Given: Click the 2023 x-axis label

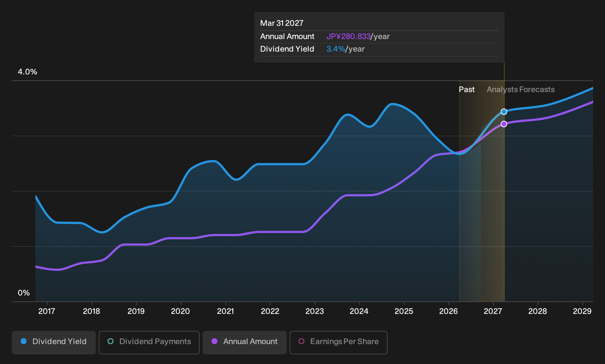Looking at the screenshot, I should point(315,311).
